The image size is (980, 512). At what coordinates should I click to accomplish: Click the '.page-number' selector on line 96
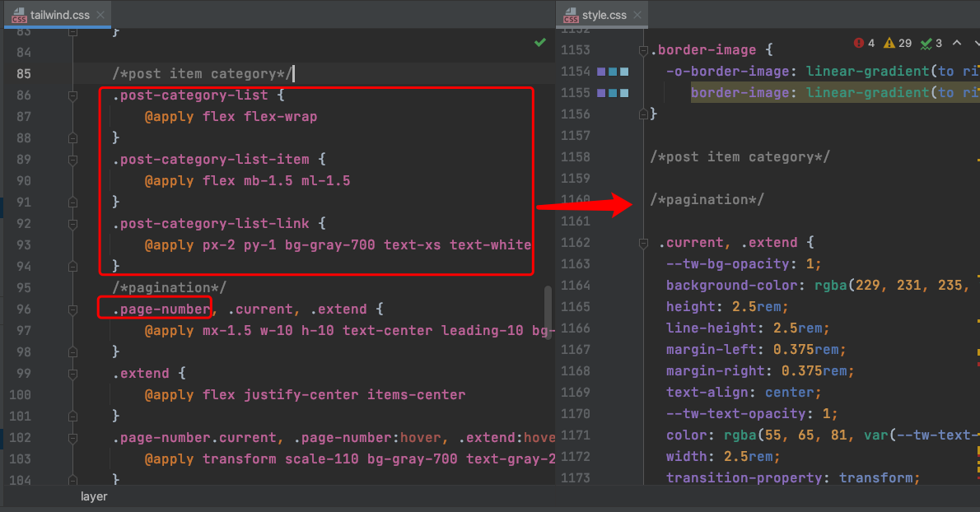point(161,309)
